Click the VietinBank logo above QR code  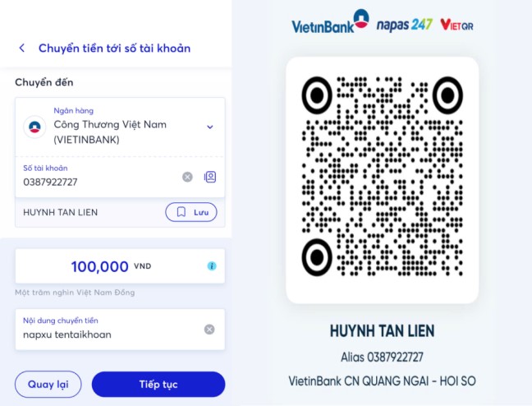pyautogui.click(x=330, y=21)
